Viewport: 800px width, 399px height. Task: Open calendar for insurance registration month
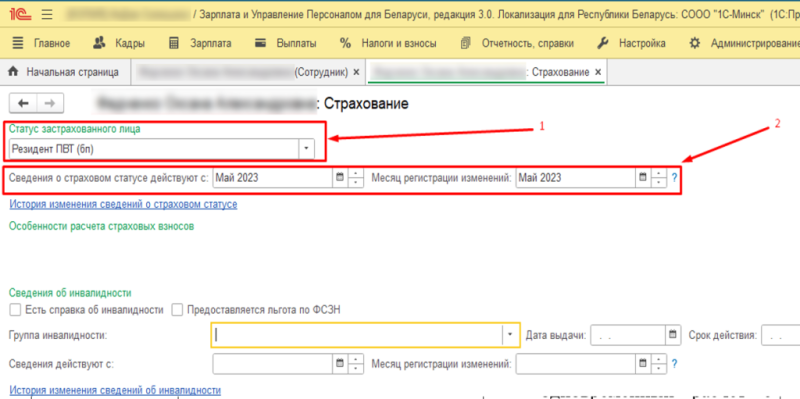click(x=643, y=178)
